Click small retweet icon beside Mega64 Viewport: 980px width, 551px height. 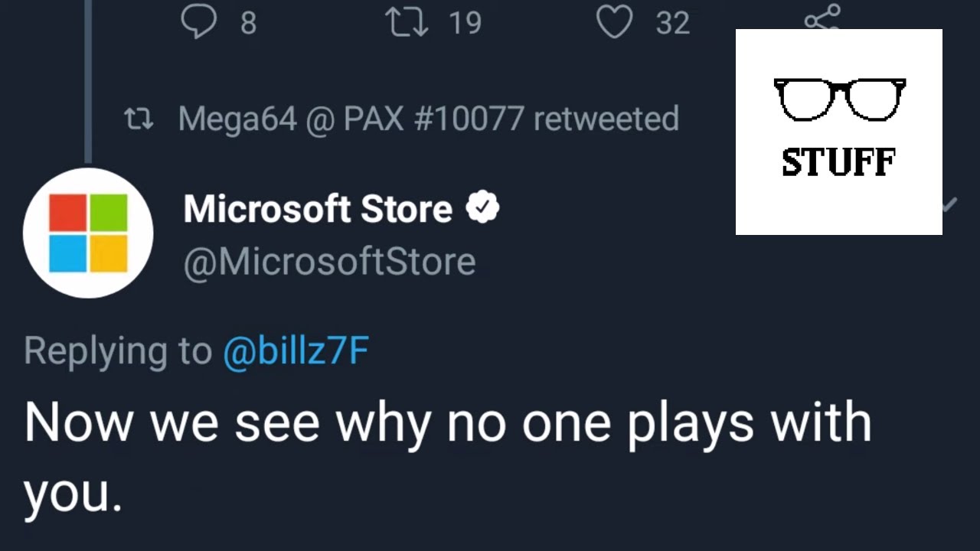[x=139, y=119]
